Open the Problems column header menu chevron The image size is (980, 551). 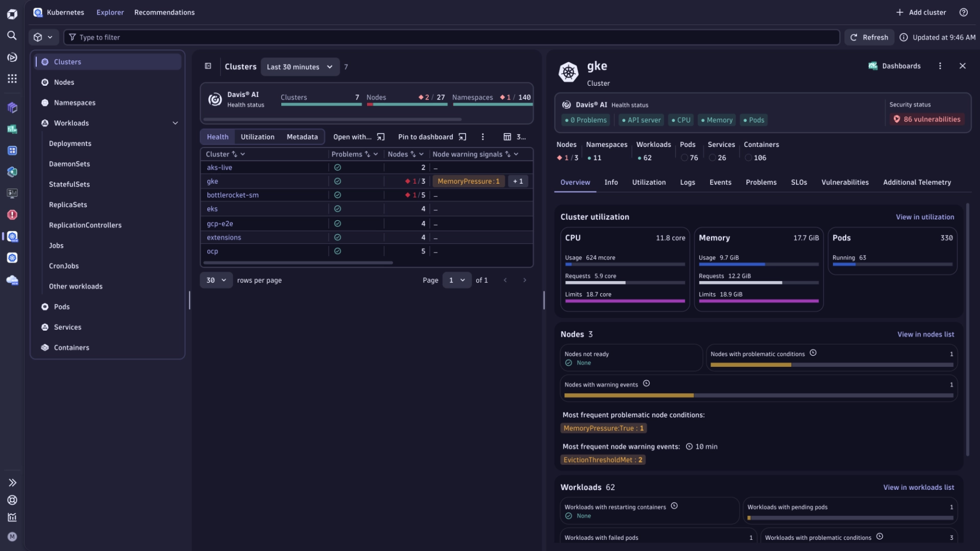(376, 154)
